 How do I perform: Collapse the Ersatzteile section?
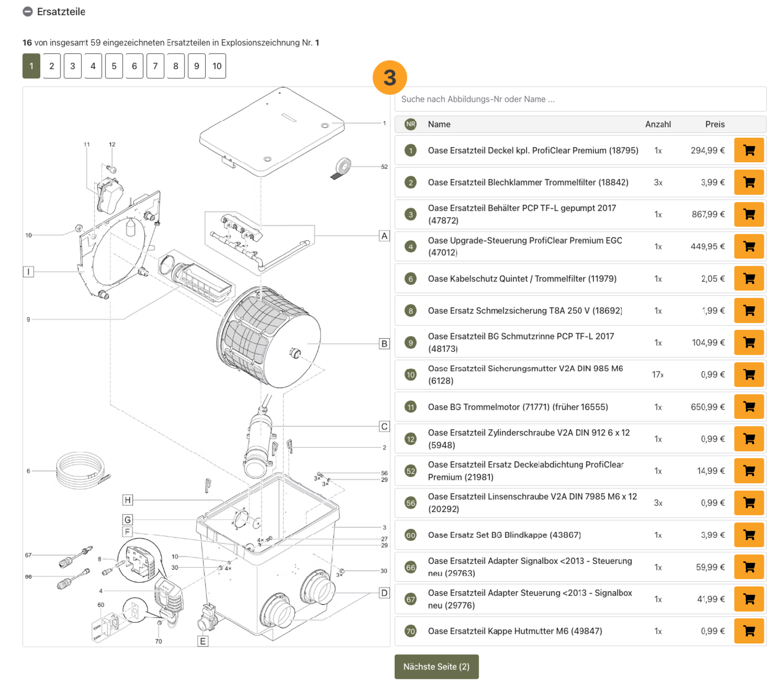(28, 12)
